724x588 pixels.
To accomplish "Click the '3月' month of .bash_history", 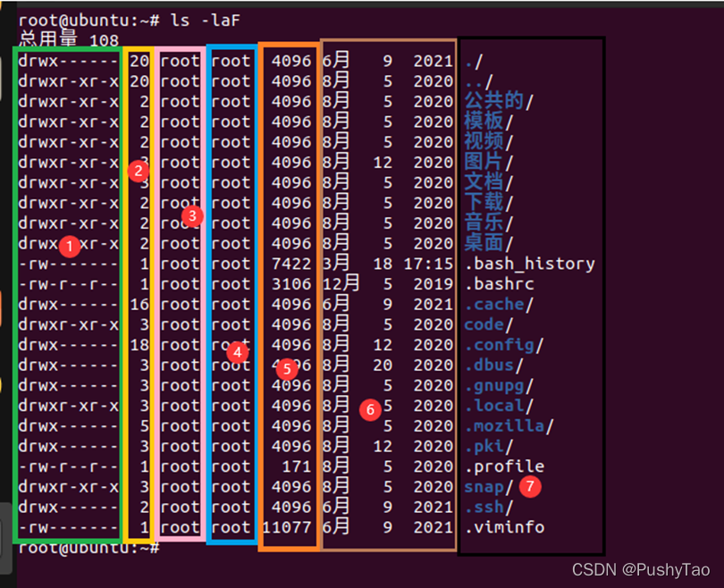I will pos(336,263).
